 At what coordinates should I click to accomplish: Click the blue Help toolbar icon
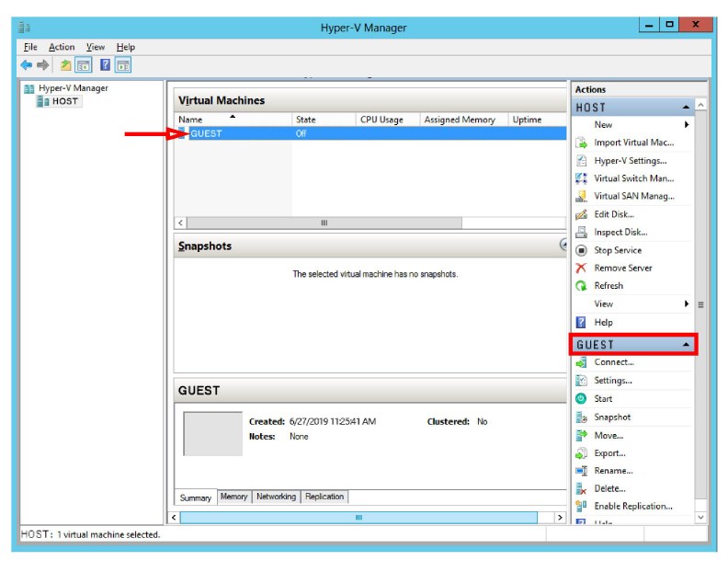pyautogui.click(x=106, y=65)
